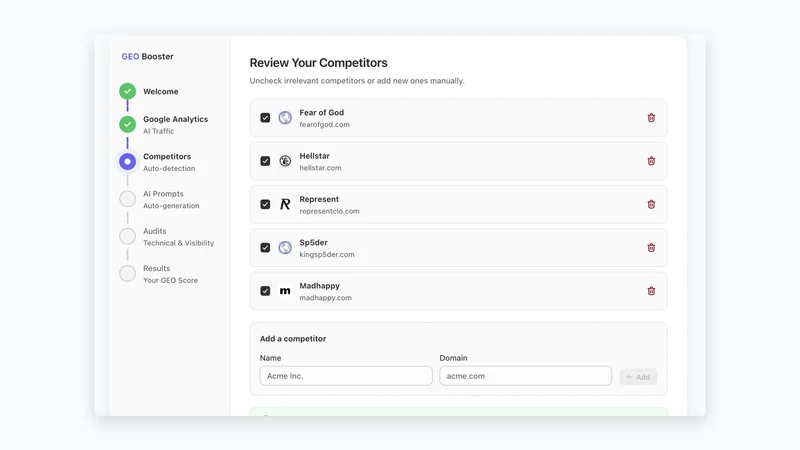Screen dimensions: 800x450
Task: Remove Madhappy via trash icon
Action: pyautogui.click(x=651, y=291)
